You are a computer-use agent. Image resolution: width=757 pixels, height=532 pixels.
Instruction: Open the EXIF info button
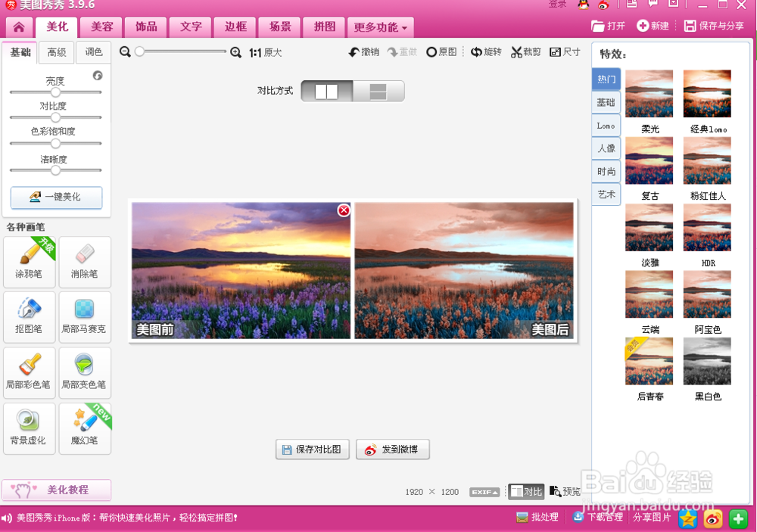tap(484, 492)
